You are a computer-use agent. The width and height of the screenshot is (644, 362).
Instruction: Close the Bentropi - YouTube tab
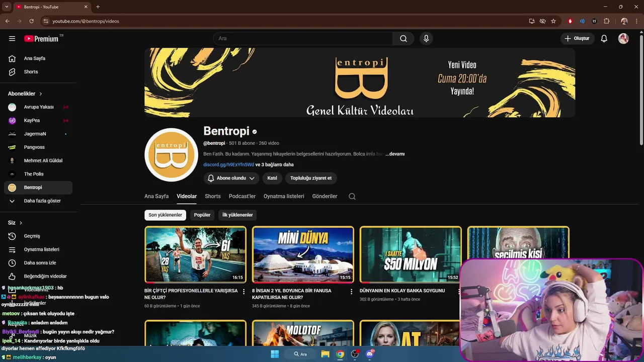86,7
